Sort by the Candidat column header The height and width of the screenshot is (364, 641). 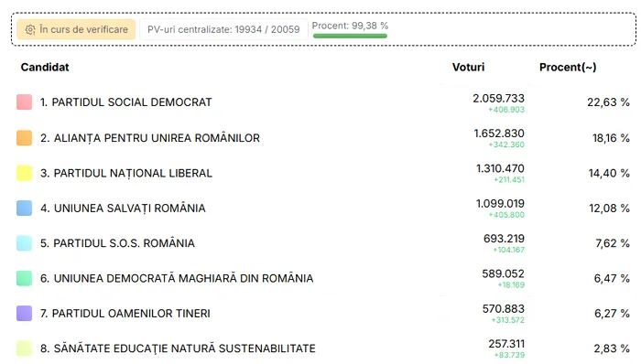click(45, 68)
